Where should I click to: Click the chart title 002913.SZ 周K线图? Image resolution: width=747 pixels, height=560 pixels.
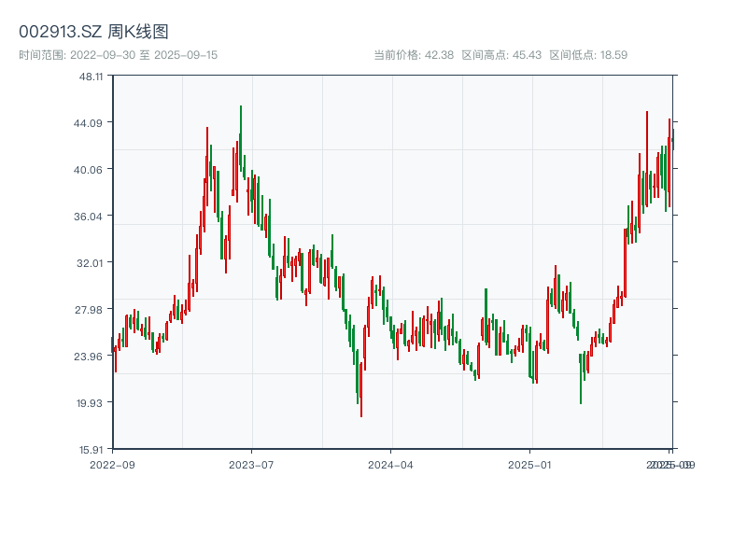(93, 32)
